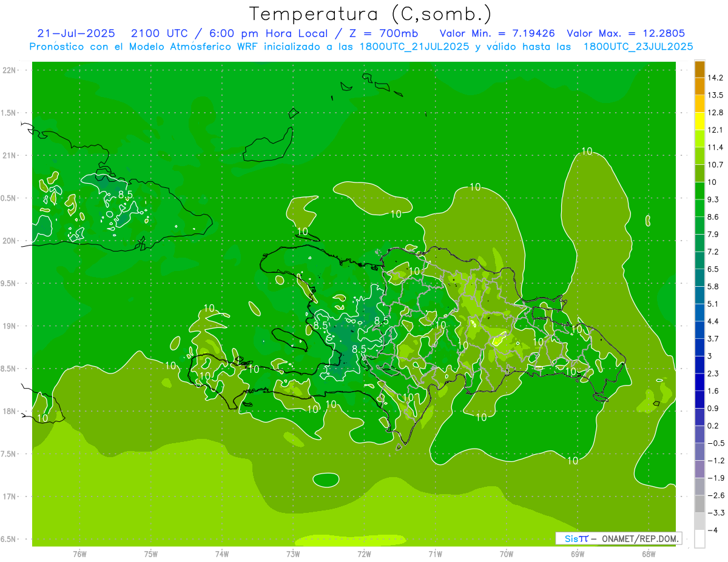The image size is (728, 562).
Task: Click the '68W' longitude axis label
Action: (x=649, y=554)
